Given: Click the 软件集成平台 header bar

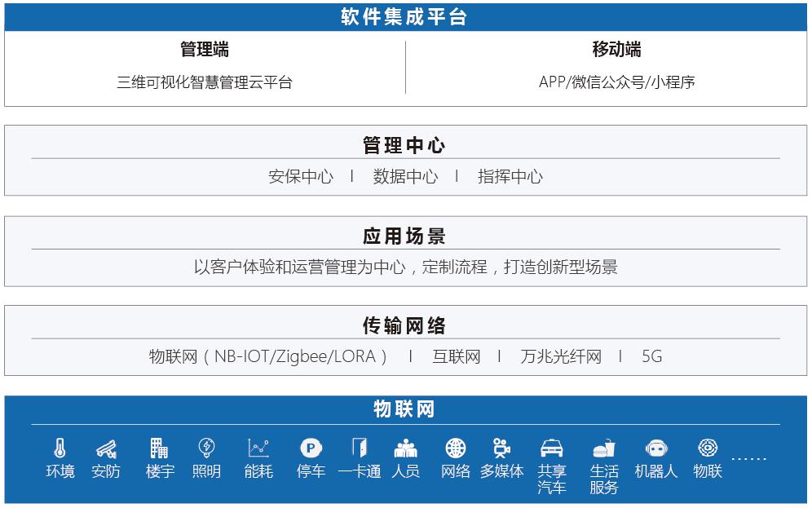Looking at the screenshot, I should pyautogui.click(x=405, y=17).
